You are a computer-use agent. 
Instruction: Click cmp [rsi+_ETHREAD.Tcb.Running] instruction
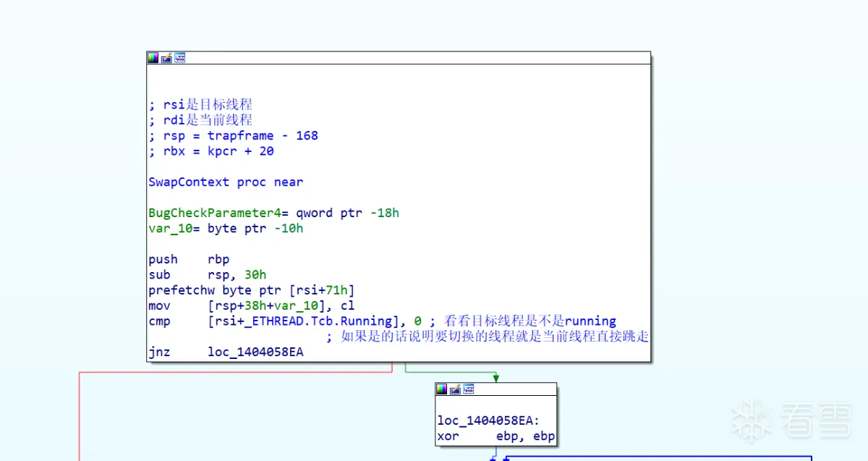[x=286, y=321]
